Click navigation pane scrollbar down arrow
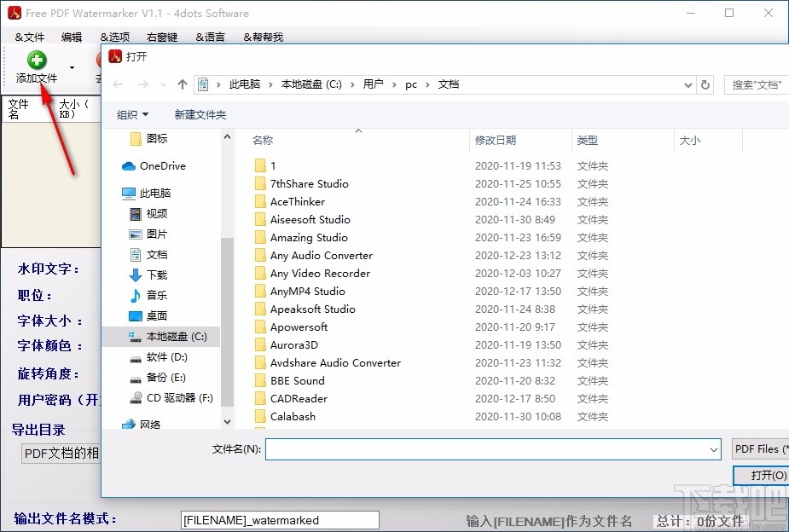The height and width of the screenshot is (532, 789). point(227,422)
